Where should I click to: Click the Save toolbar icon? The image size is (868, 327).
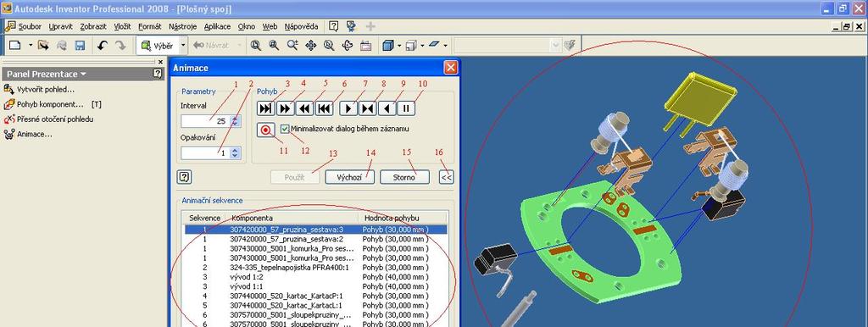[x=80, y=46]
